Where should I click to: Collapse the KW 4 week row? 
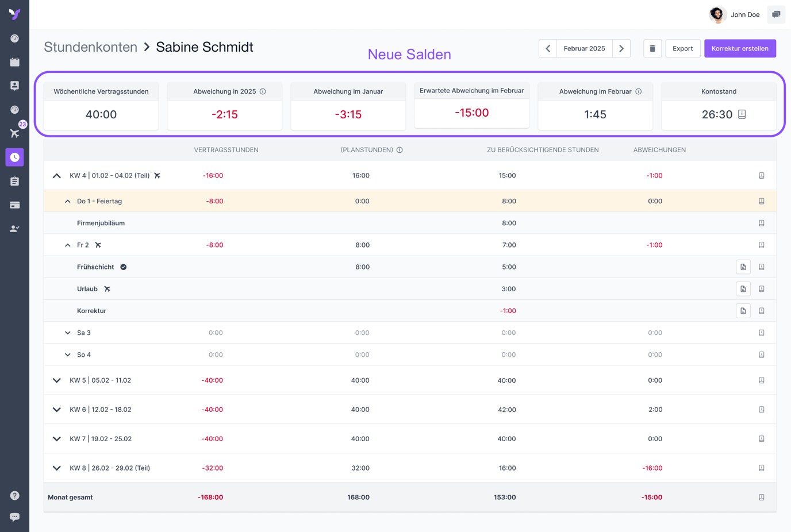pyautogui.click(x=57, y=176)
